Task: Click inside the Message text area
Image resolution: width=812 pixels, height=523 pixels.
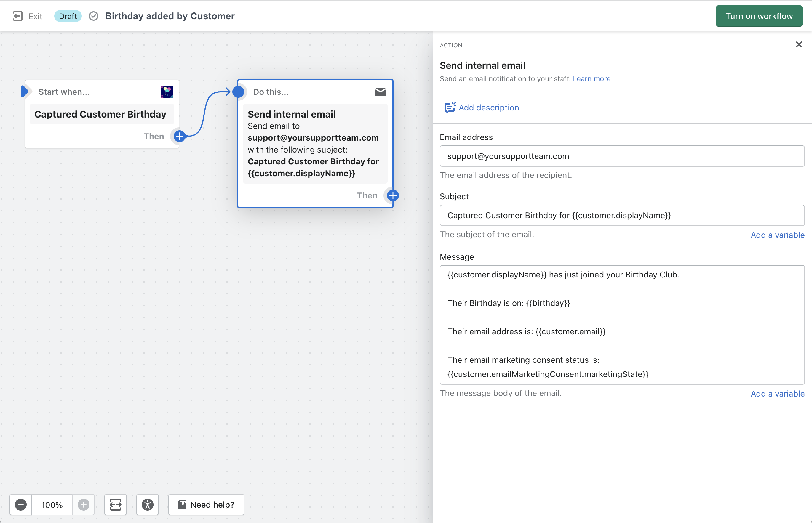Action: pyautogui.click(x=622, y=325)
